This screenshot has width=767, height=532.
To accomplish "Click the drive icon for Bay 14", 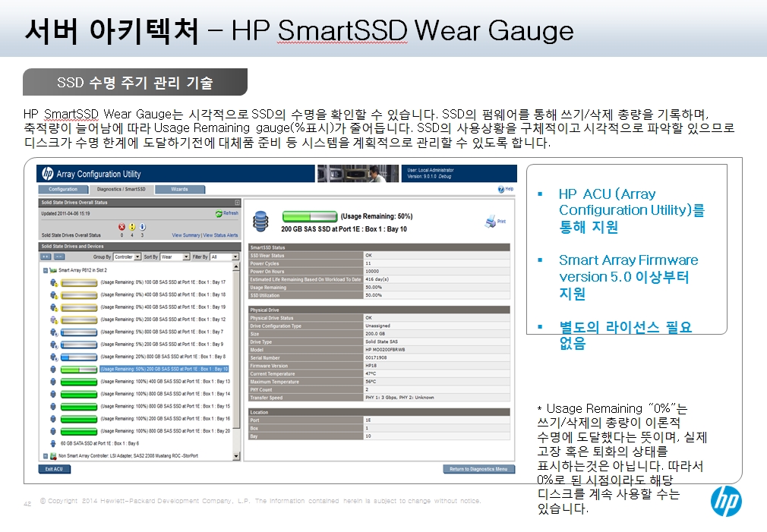I will point(53,394).
